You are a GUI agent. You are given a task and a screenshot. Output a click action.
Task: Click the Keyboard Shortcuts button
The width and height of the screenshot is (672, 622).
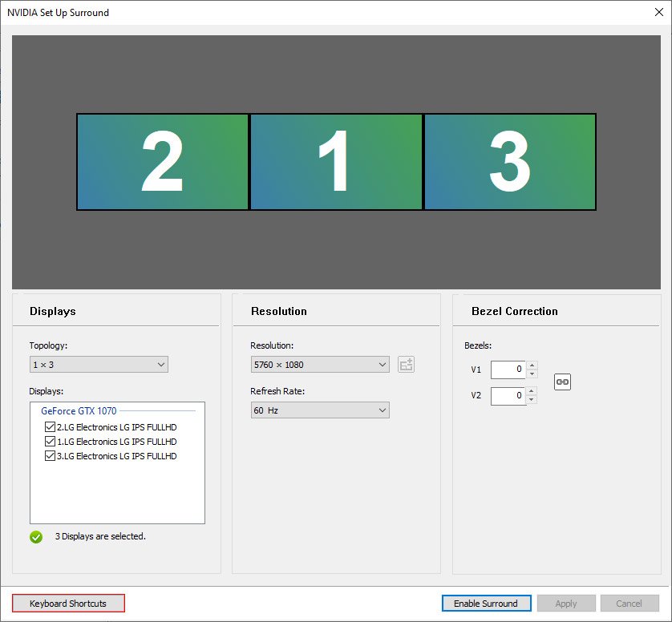[68, 604]
